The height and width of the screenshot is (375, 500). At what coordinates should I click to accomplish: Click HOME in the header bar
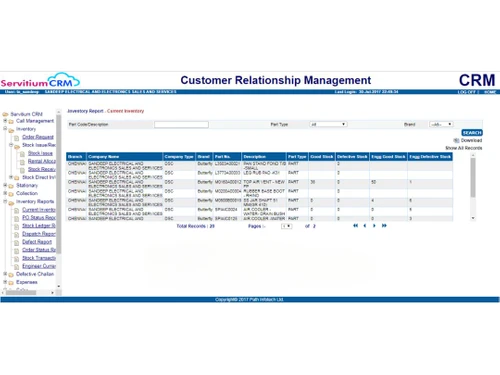point(490,92)
